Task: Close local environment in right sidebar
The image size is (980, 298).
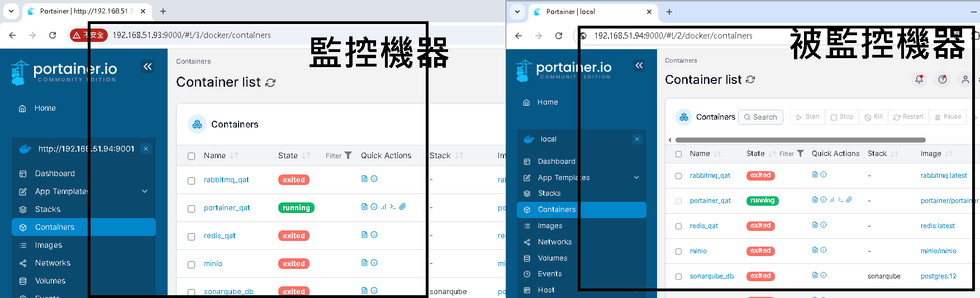Action: pos(637,139)
